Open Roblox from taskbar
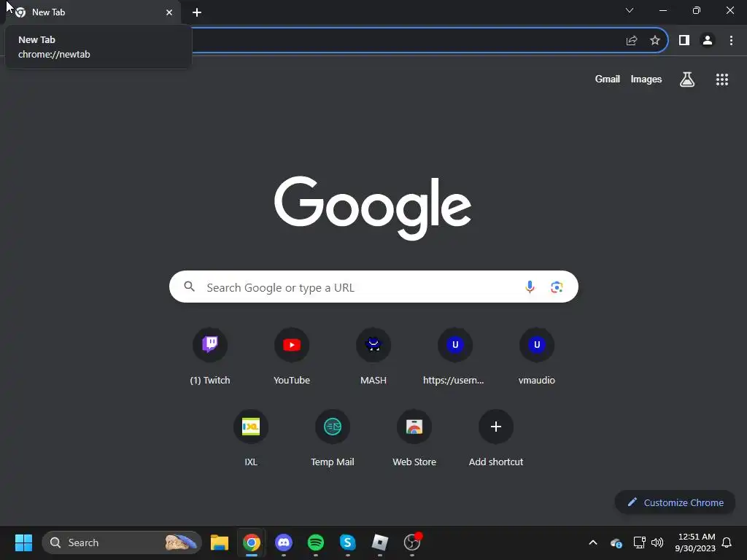Image resolution: width=747 pixels, height=560 pixels. coord(379,542)
